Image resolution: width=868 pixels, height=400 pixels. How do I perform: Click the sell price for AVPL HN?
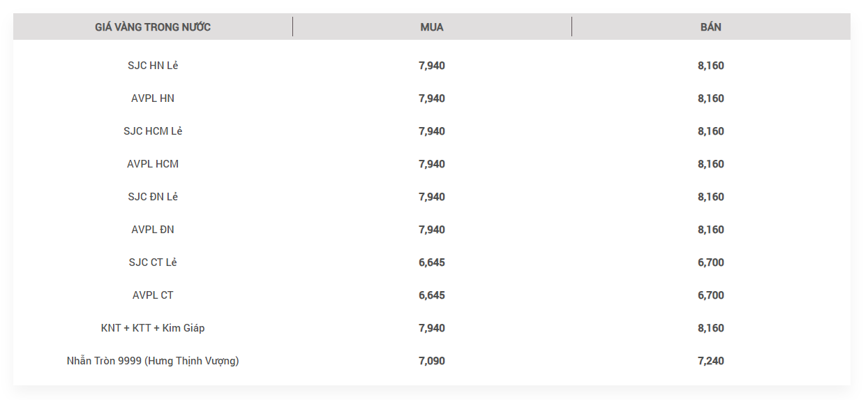tap(711, 98)
